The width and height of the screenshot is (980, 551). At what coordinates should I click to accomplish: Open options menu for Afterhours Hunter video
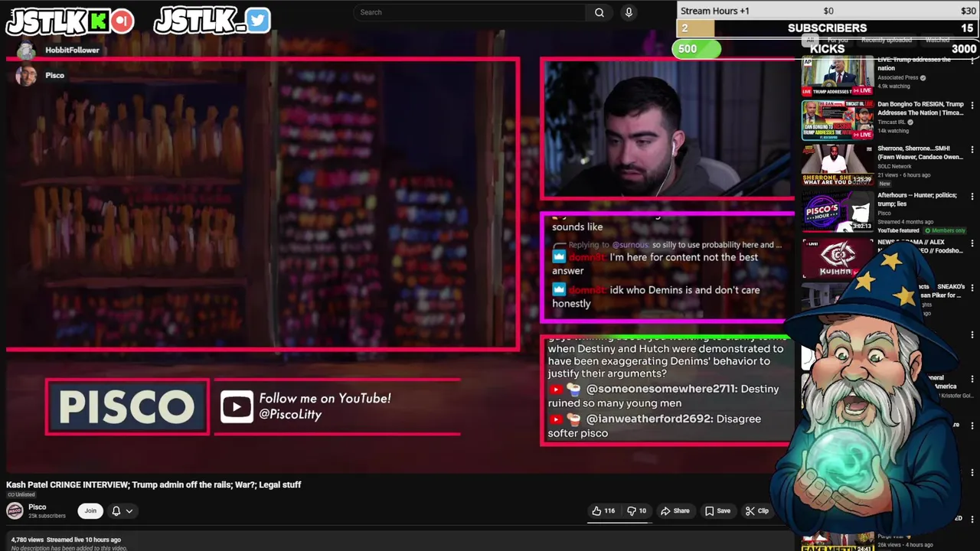click(x=972, y=197)
